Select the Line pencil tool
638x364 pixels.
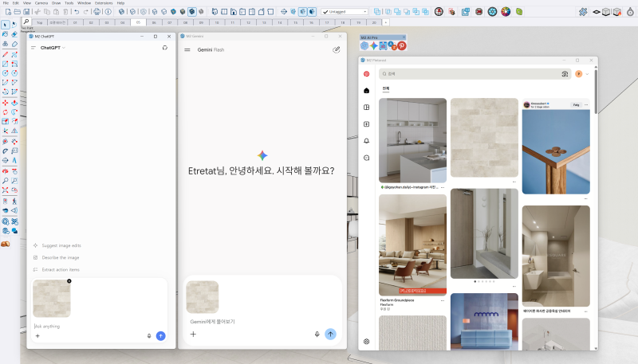tap(5, 54)
